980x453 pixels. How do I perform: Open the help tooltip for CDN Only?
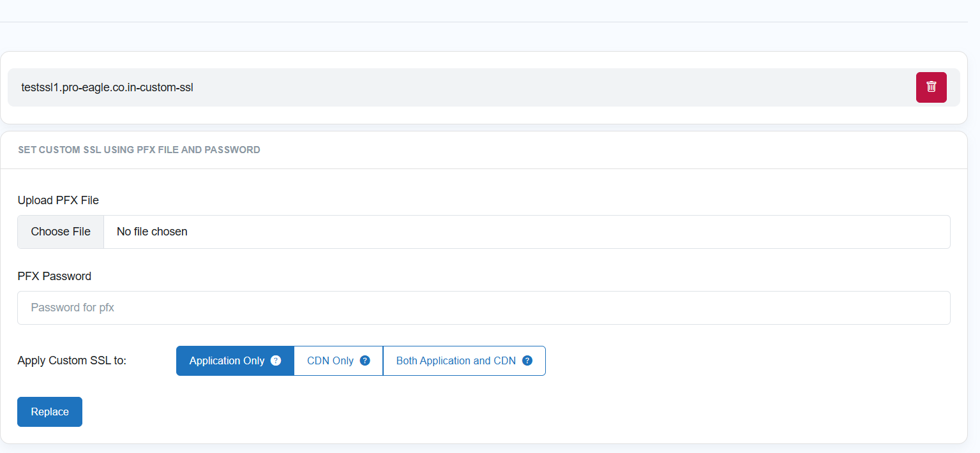coord(365,360)
